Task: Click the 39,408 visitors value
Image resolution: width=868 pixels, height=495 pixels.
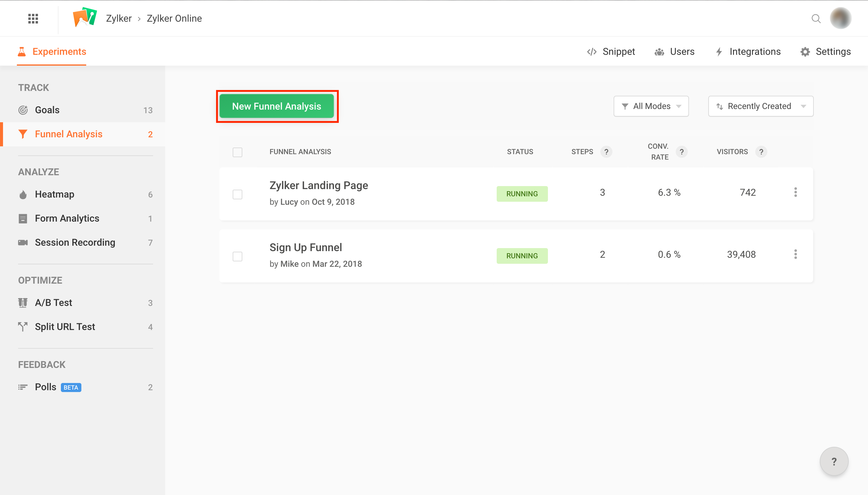Action: click(741, 254)
